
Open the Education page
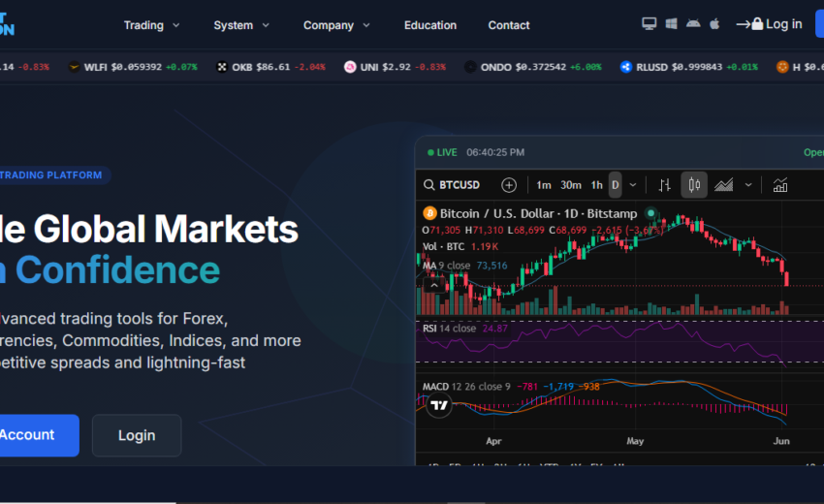click(x=429, y=25)
